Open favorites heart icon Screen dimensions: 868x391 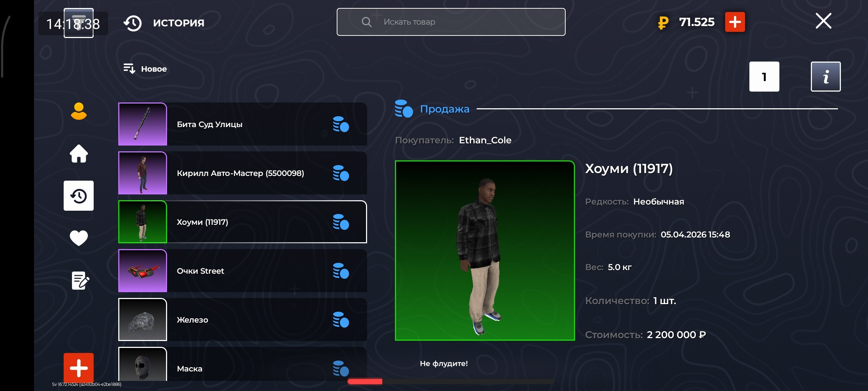pyautogui.click(x=78, y=238)
